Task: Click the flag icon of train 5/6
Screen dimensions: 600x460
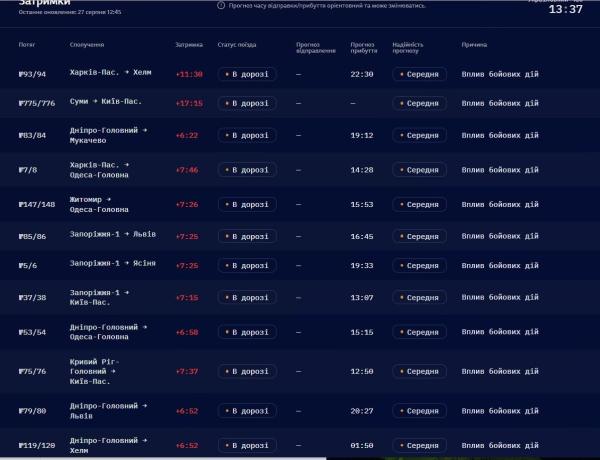Action: click(21, 266)
